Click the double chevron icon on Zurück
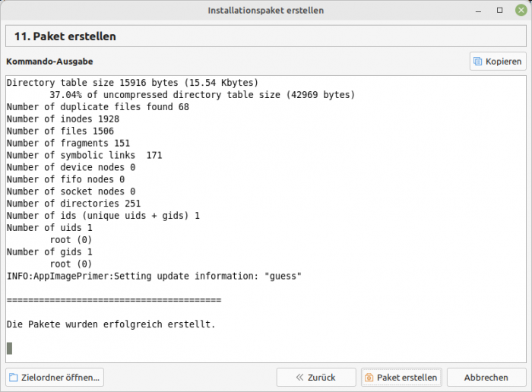The height and width of the screenshot is (392, 532). (299, 377)
